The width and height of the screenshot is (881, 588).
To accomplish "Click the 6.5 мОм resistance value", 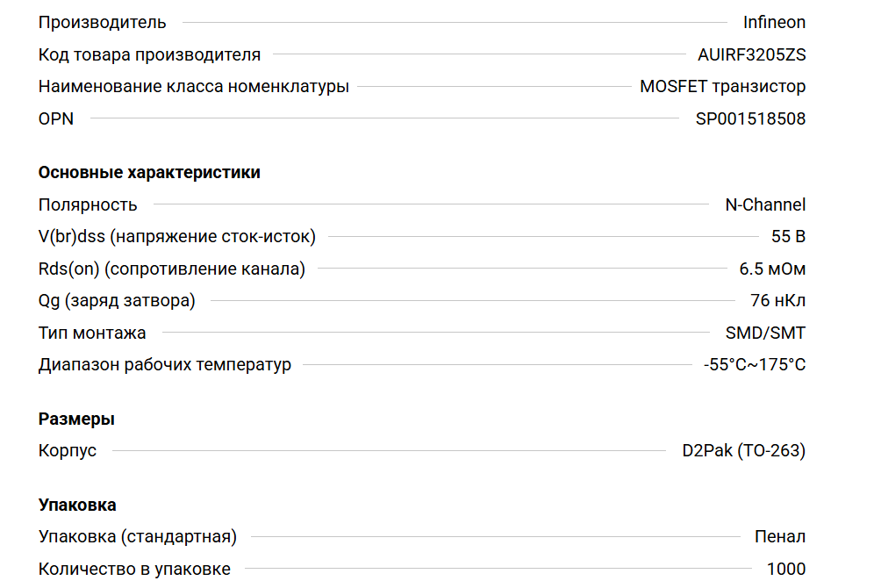I will coord(772,269).
